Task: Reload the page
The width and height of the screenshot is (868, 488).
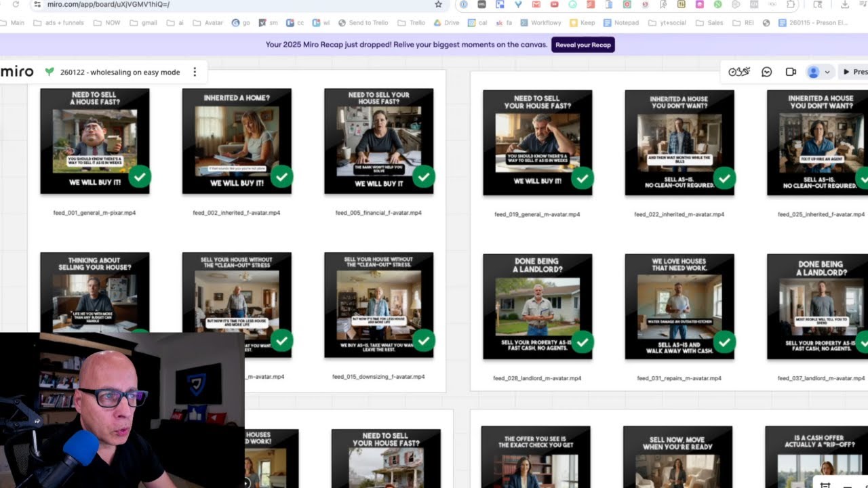Action: coord(16,5)
